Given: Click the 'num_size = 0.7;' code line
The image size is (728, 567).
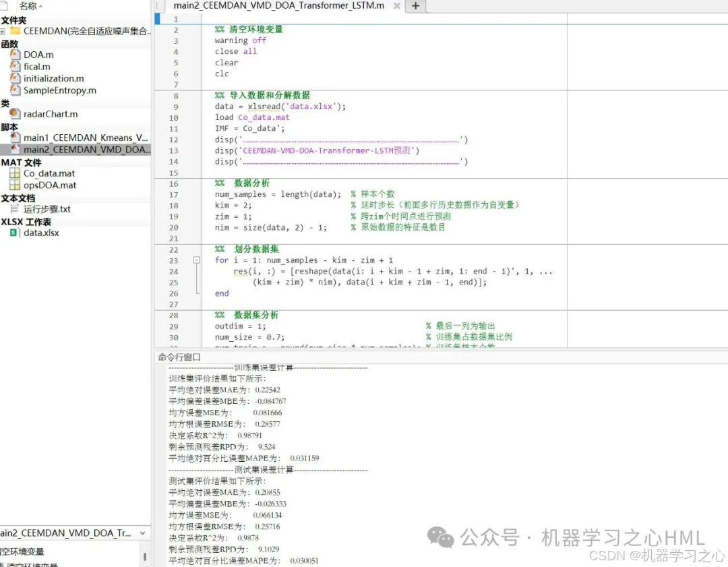Looking at the screenshot, I should [249, 337].
